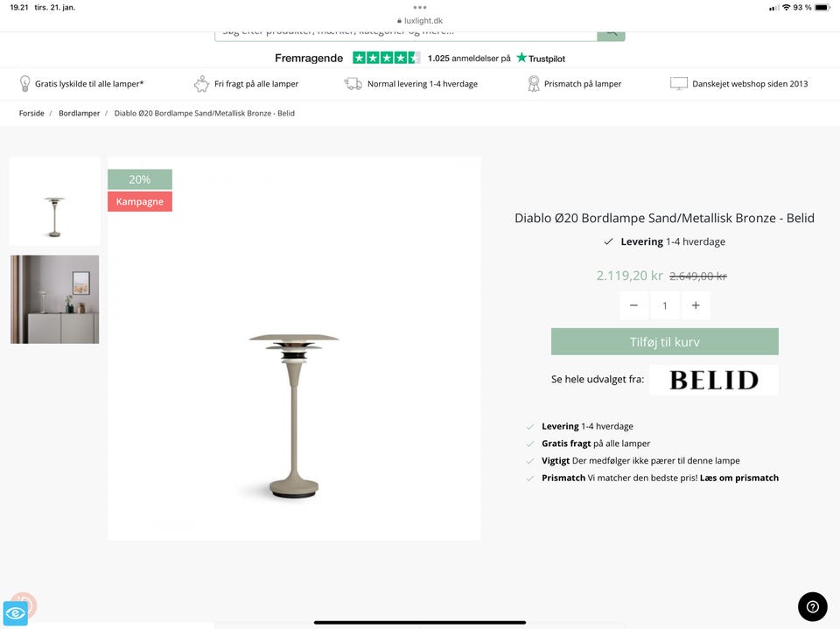Click the green Trustpilot rating stars

[x=386, y=57]
